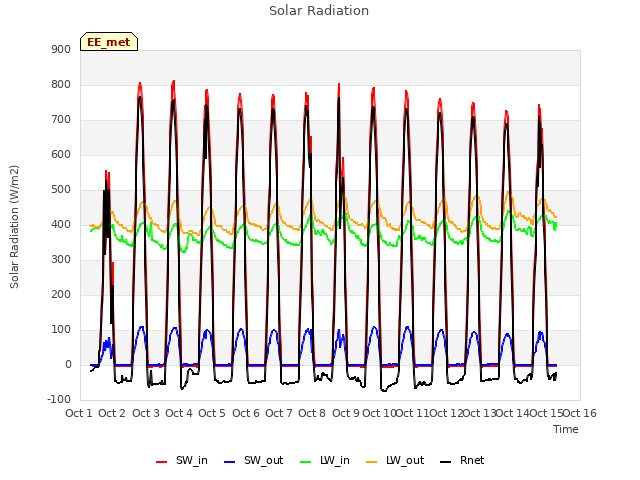
Task: Click the SW_out legend entry
Action: (x=253, y=460)
